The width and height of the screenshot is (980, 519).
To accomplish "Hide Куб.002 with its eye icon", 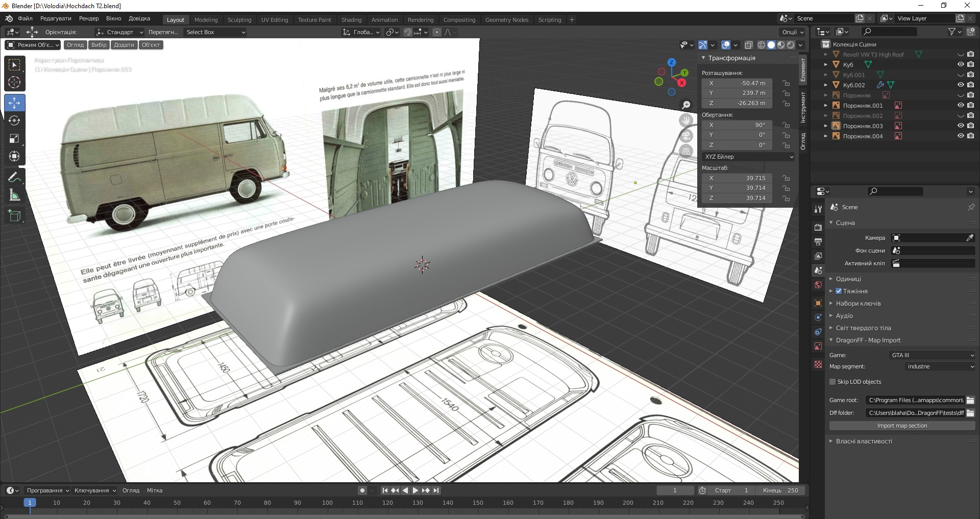I will coord(960,85).
